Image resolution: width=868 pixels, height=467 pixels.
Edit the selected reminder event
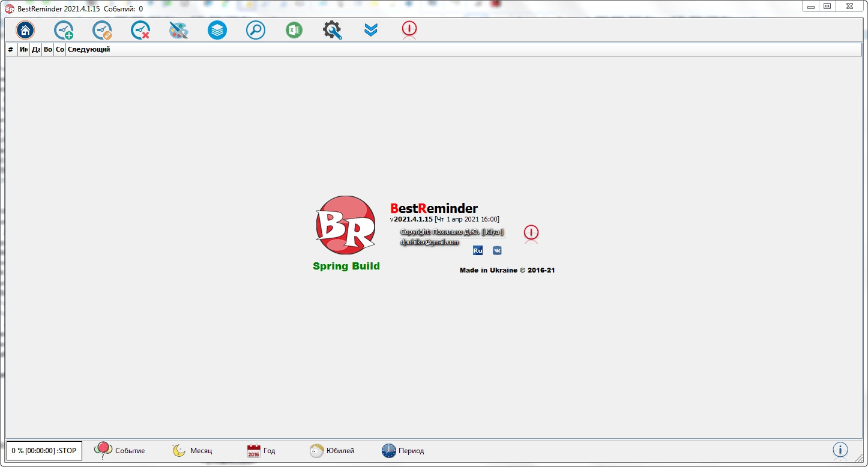[102, 30]
